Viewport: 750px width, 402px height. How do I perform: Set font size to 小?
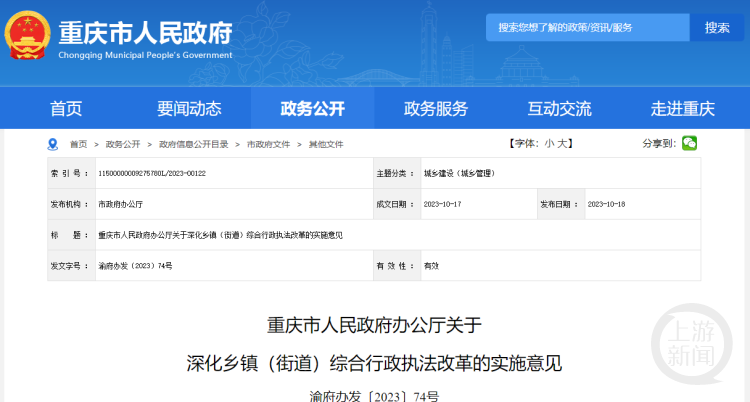pos(549,144)
